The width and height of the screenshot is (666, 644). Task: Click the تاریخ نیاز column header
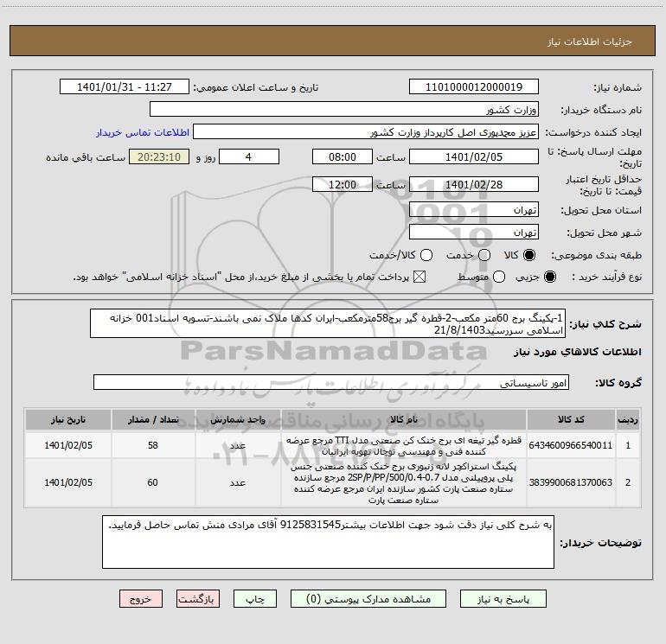(x=68, y=419)
